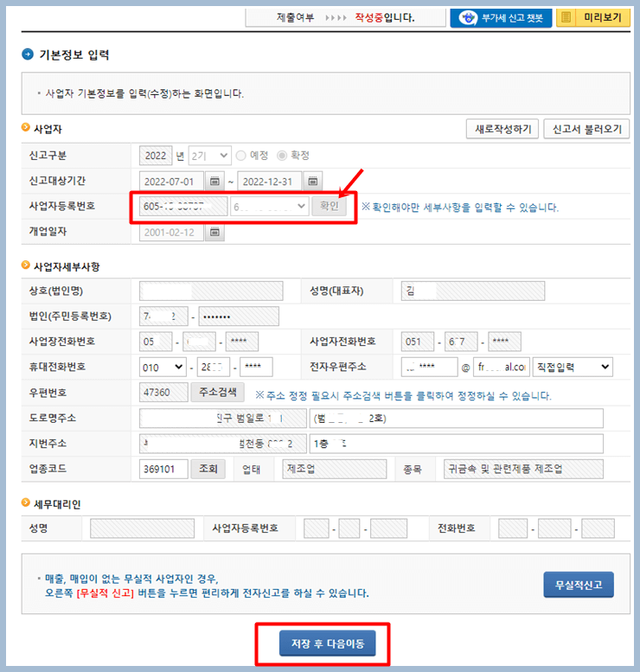Open calendar for end date 2022-12-31

313,182
